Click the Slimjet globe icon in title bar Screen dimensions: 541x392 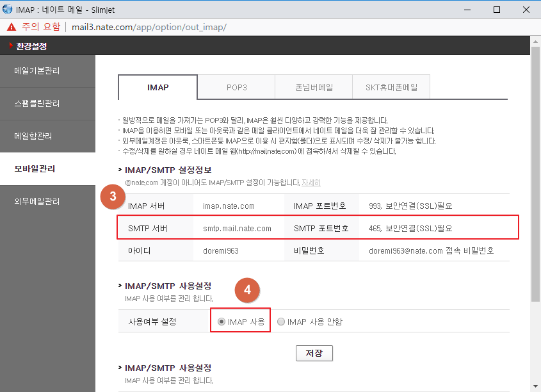pos(7,9)
